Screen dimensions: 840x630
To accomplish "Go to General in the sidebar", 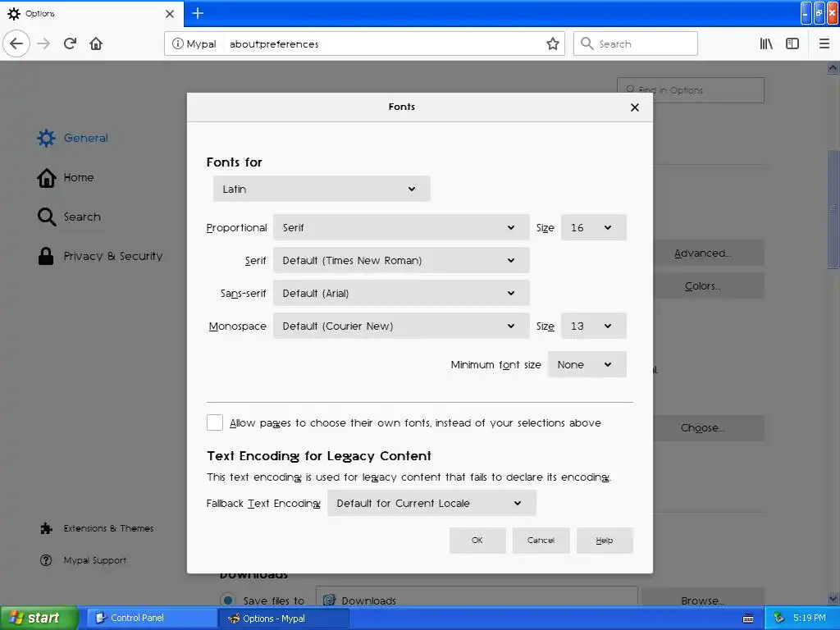I will coord(85,138).
